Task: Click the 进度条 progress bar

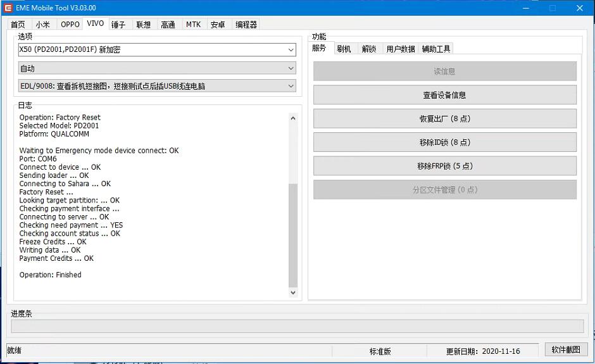Action: coord(297,326)
